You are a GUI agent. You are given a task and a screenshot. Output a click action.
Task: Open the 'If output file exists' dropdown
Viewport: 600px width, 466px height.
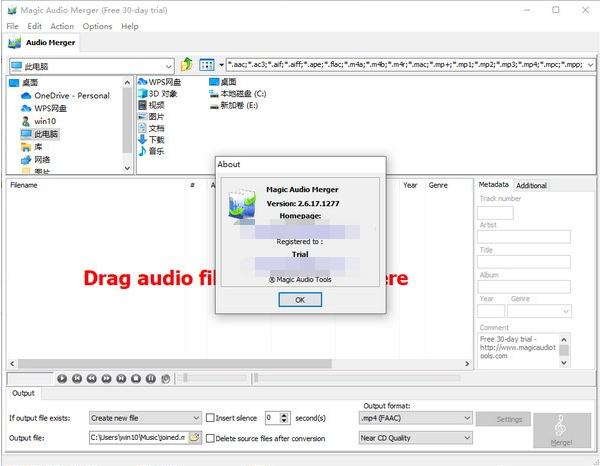(x=195, y=417)
